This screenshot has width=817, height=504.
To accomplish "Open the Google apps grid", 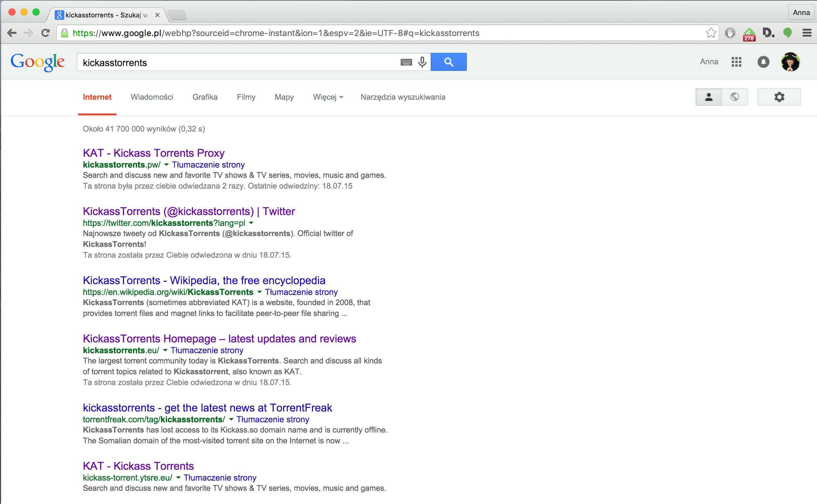I will [x=736, y=62].
